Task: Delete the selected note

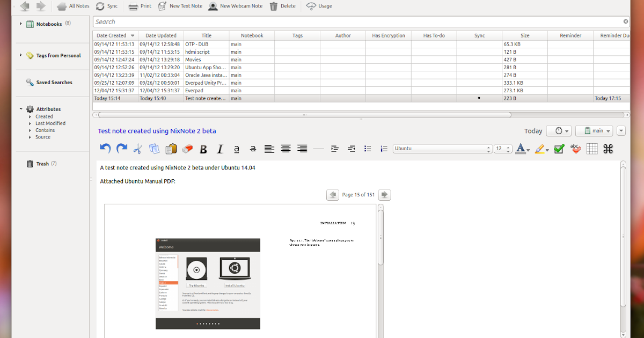Action: coord(282,6)
